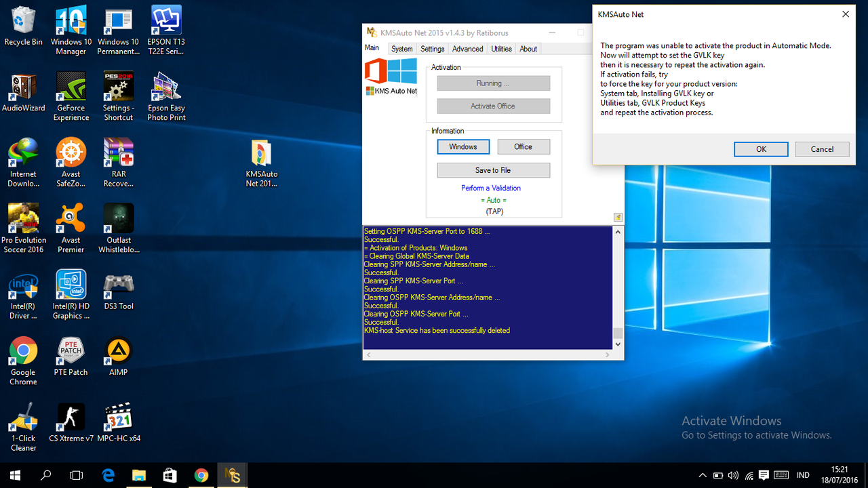
Task: Open Task View on taskbar
Action: [x=77, y=476]
